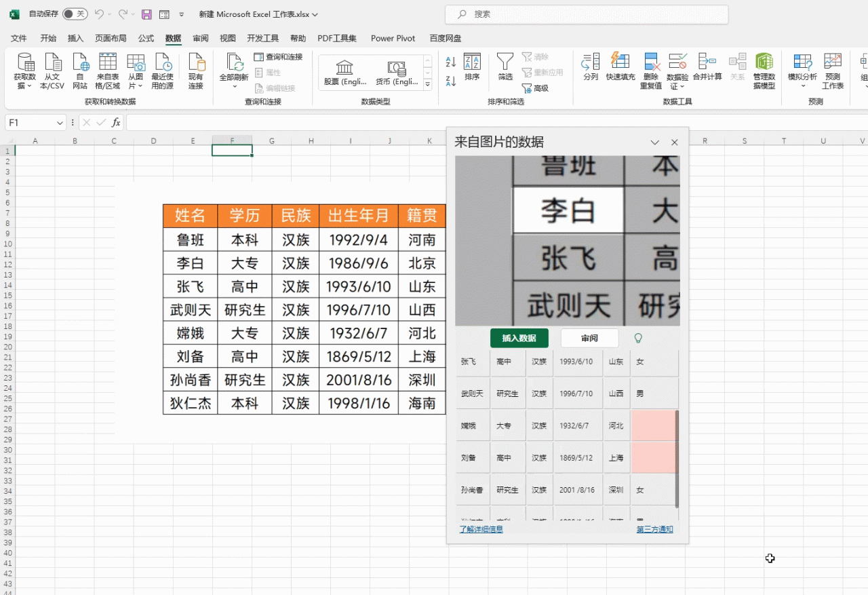Select the pink flagged cell in 嫦娥 row
Viewport: 868px width, 595px height.
(654, 425)
